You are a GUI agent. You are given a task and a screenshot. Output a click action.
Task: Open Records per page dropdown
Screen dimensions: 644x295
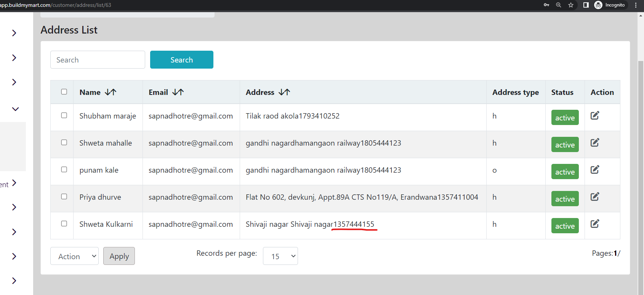click(280, 256)
